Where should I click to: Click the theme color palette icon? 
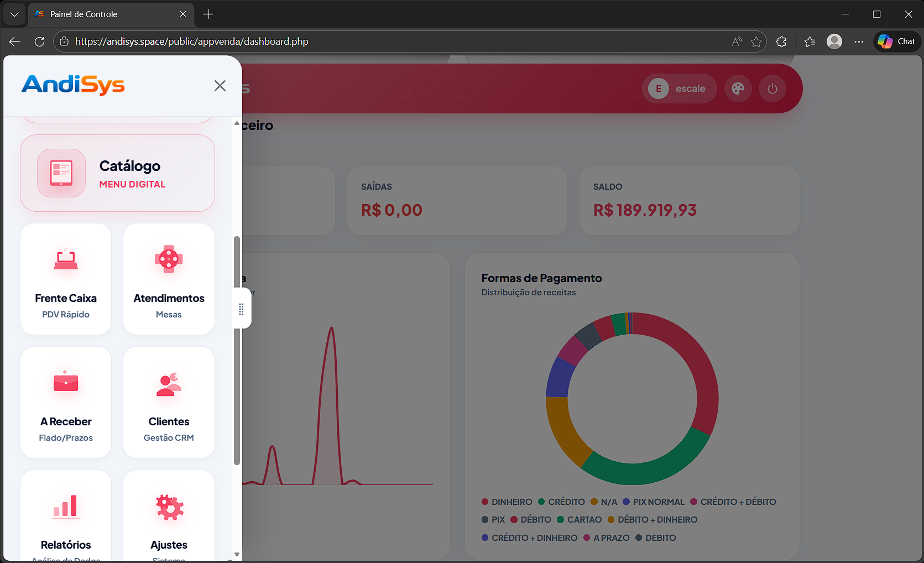(x=738, y=88)
